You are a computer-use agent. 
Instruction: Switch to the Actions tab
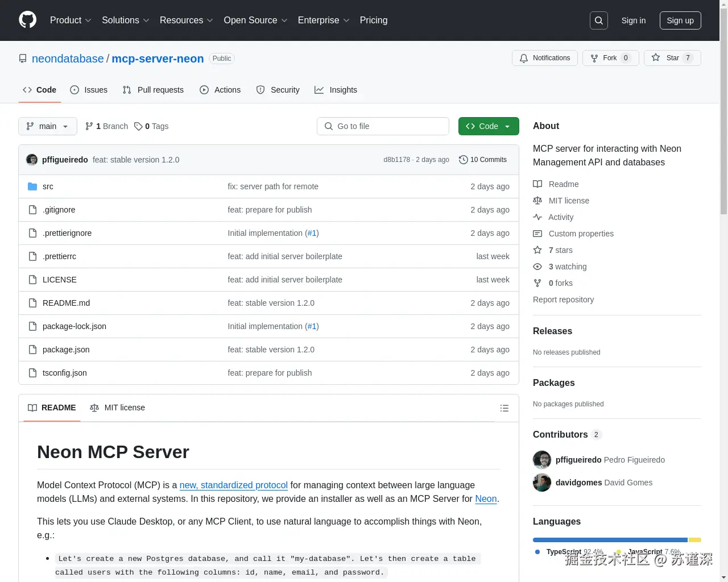220,90
